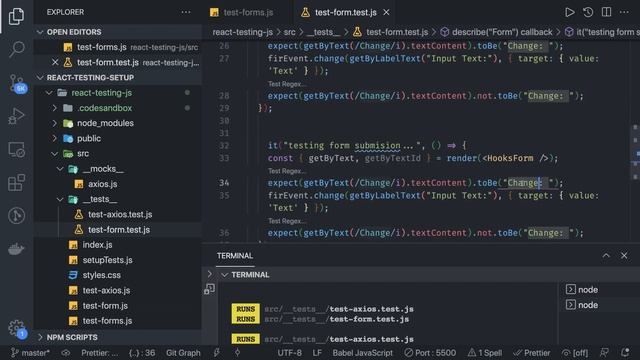Screen dimensions: 640x360
Task: Collapse the Open Editors section
Action: tap(118, 32)
